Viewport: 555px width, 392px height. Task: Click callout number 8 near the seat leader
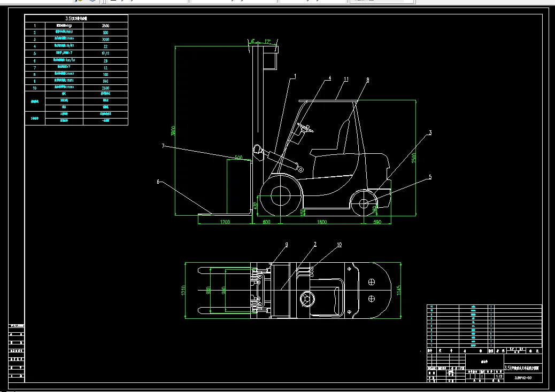pos(368,80)
